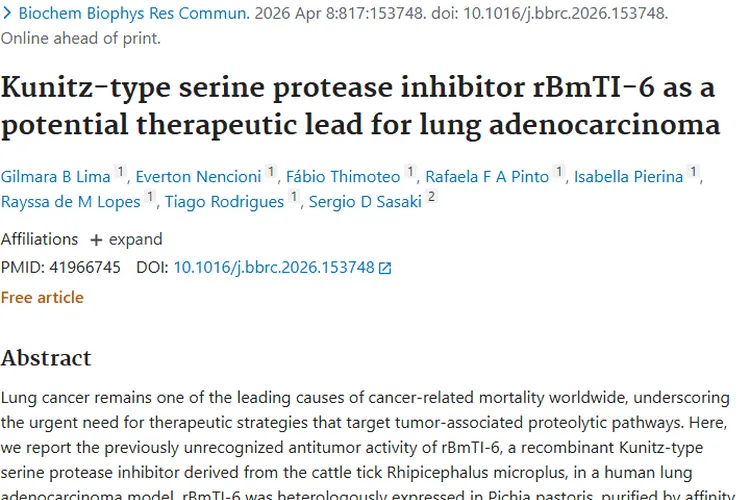This screenshot has width=750, height=500.
Task: Show affiliation 1 next to Tiago Rodrigues
Action: pos(295,198)
